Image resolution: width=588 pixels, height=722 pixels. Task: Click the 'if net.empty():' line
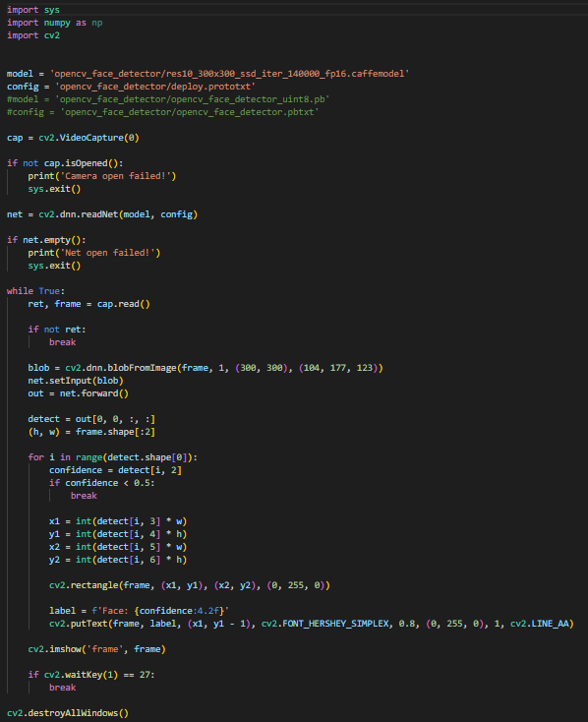click(46, 240)
